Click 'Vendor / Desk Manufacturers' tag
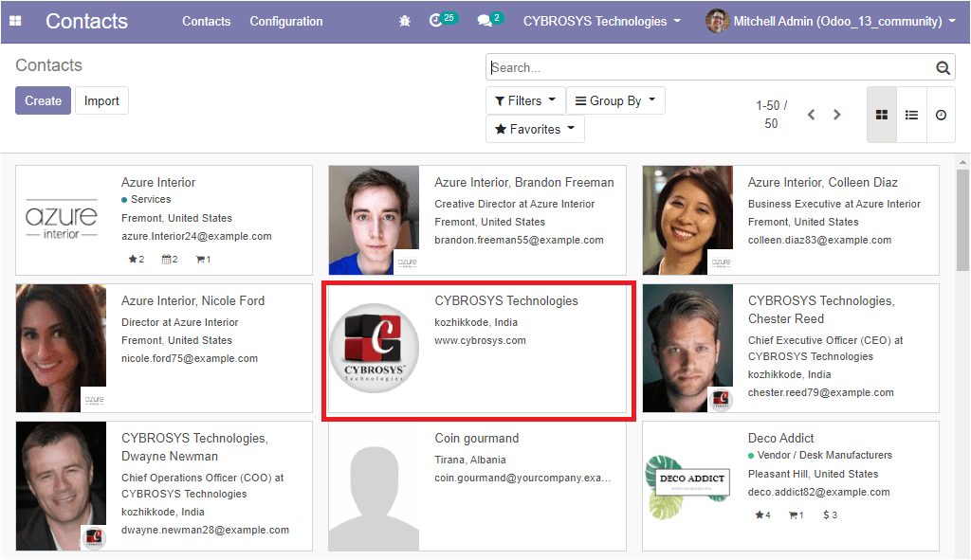This screenshot has width=971, height=560. 824,455
